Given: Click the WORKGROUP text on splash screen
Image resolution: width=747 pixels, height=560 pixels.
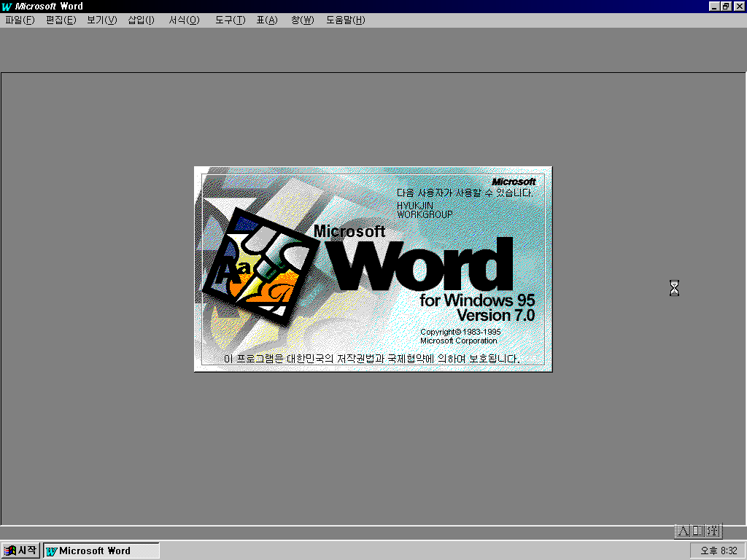Looking at the screenshot, I should pos(425,214).
